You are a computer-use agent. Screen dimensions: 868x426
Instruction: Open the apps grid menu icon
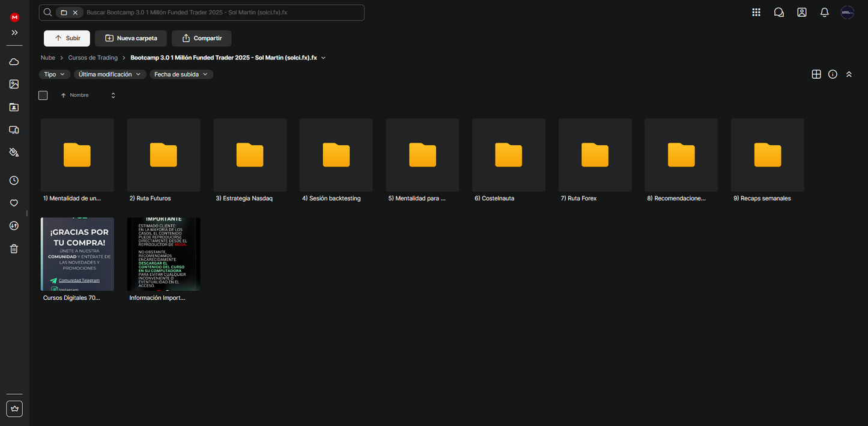coord(756,13)
